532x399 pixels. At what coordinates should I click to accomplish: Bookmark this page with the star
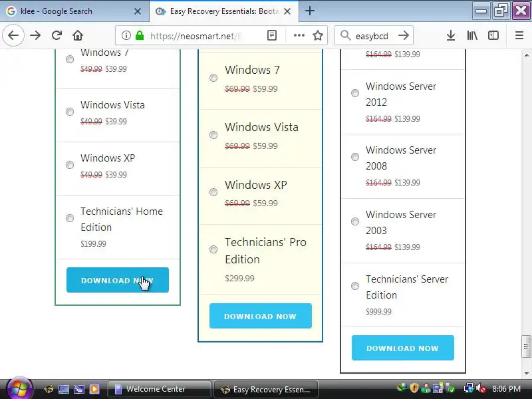click(x=318, y=35)
